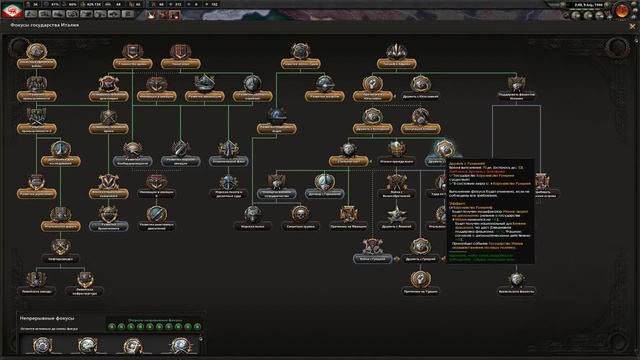640x360 pixels.
Task: Select the Стальной пакт focus
Action: click(348, 154)
